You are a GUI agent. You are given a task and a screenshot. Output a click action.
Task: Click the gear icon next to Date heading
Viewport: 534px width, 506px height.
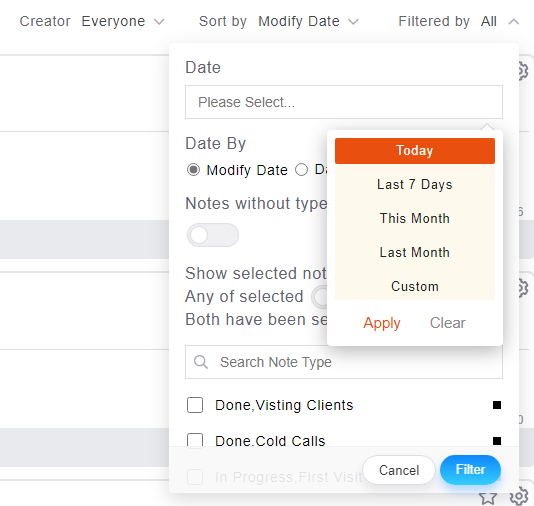tap(523, 71)
